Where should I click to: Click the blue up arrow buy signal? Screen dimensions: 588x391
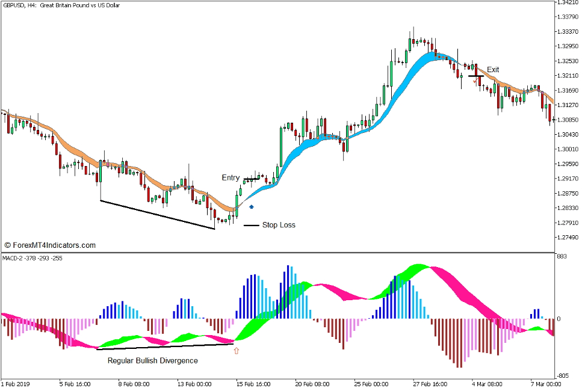click(252, 206)
